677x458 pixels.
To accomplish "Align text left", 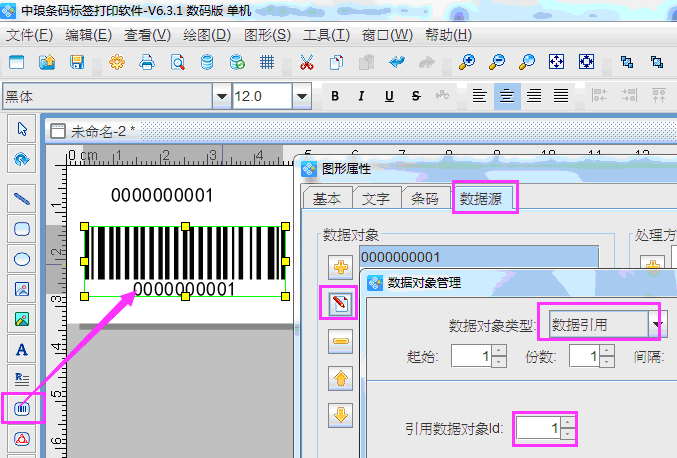I will click(x=479, y=96).
